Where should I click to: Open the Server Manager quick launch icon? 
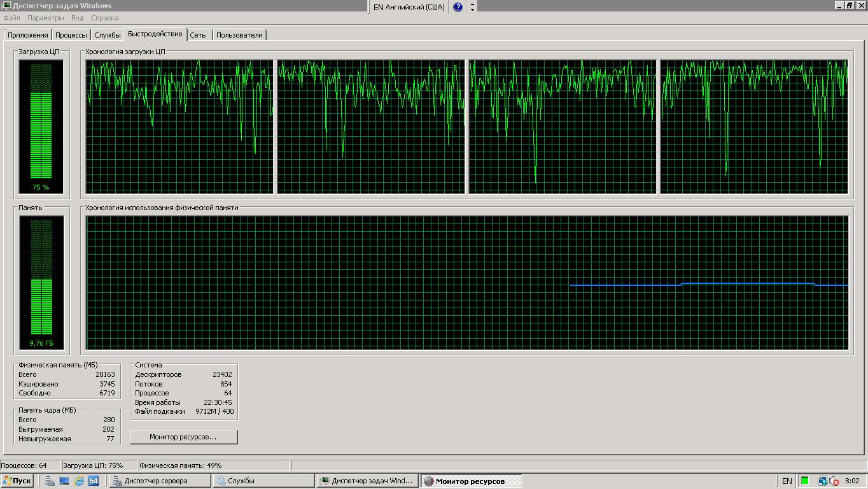coord(50,481)
